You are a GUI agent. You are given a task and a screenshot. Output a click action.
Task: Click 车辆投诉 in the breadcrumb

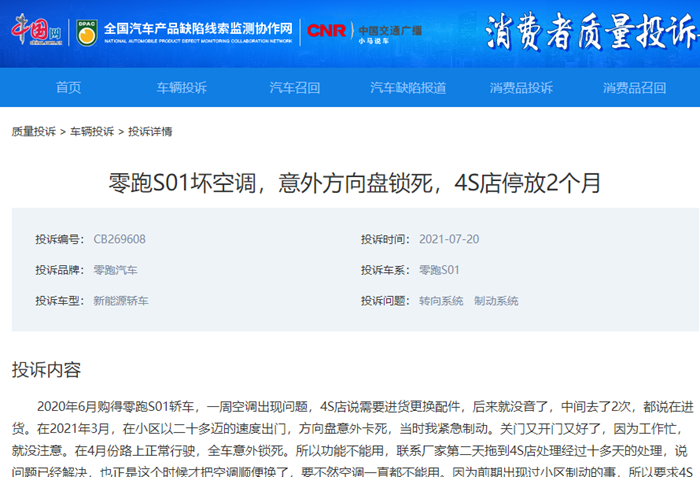(92, 131)
